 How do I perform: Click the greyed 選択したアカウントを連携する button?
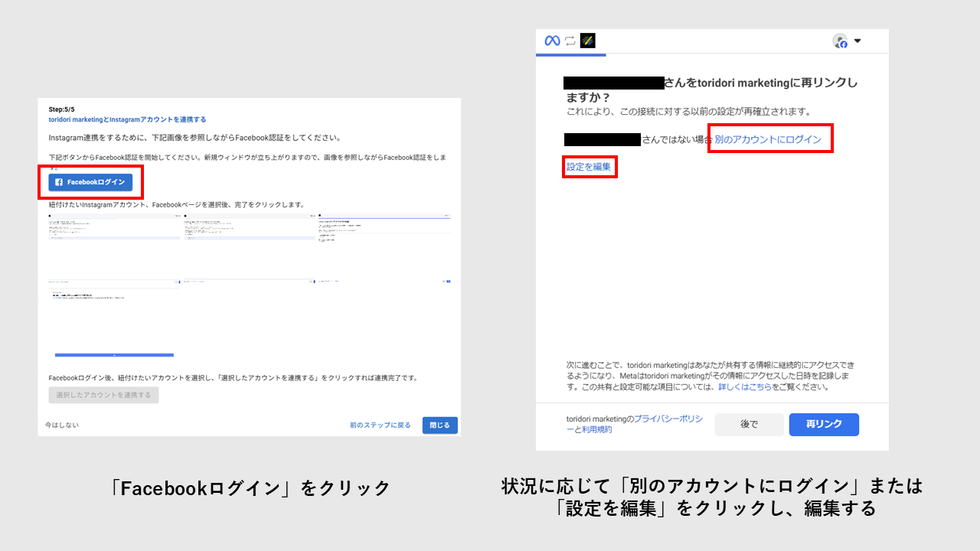point(104,395)
